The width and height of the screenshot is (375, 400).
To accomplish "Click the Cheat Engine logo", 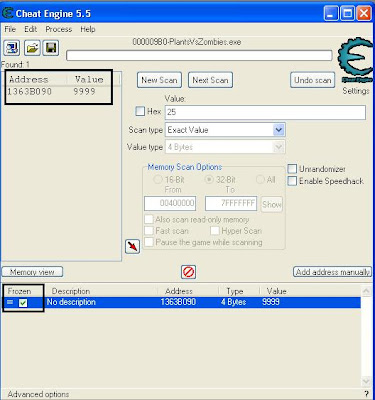I will pos(356,59).
